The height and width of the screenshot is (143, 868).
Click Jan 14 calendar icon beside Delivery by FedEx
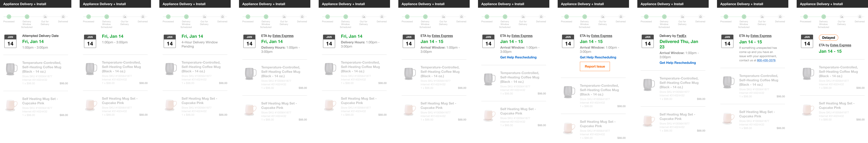(x=648, y=41)
